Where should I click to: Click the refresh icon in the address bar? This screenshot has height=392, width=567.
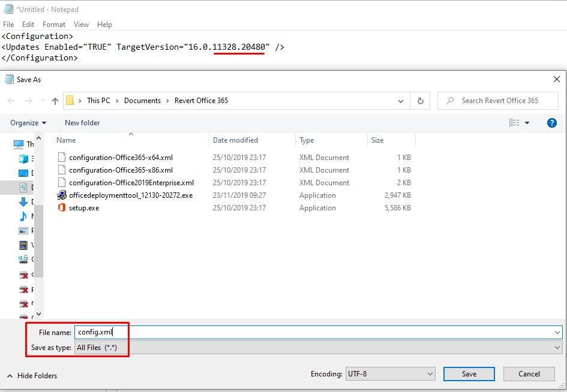(x=420, y=100)
